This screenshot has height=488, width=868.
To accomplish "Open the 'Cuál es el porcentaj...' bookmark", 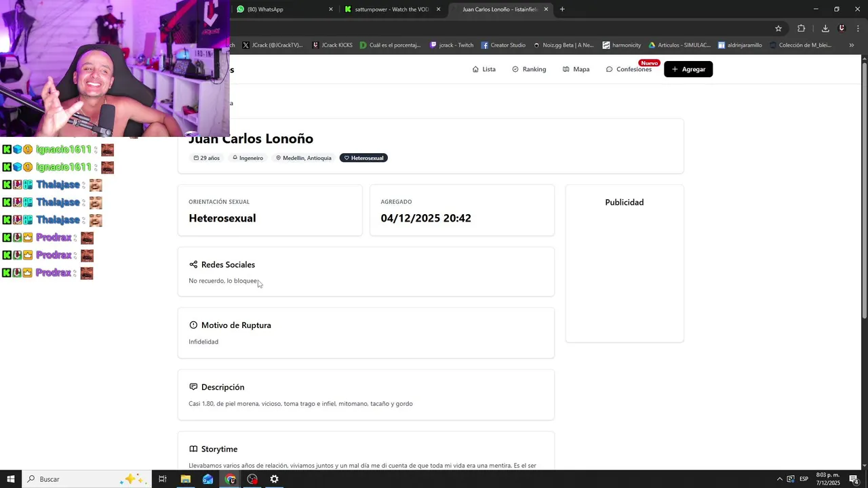I will 390,45.
